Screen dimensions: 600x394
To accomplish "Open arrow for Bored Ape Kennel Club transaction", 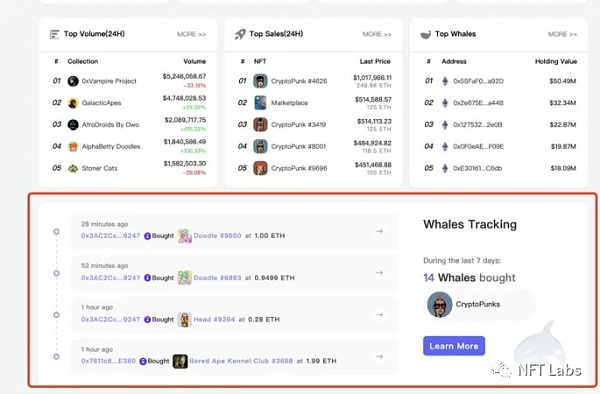I will (379, 357).
